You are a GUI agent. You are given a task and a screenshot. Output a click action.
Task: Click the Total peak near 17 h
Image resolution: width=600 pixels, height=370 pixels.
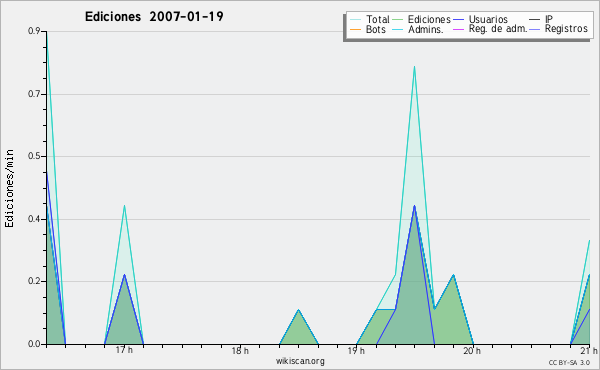[124, 206]
